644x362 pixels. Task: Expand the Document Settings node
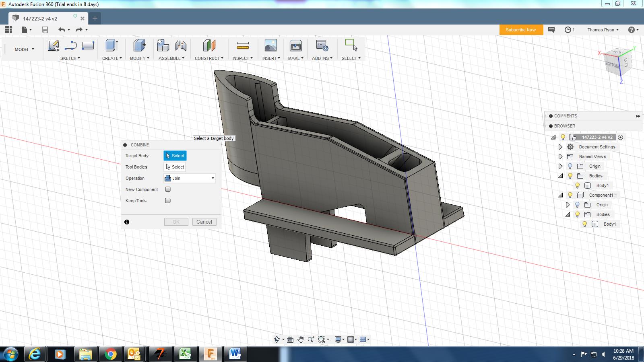coord(560,147)
